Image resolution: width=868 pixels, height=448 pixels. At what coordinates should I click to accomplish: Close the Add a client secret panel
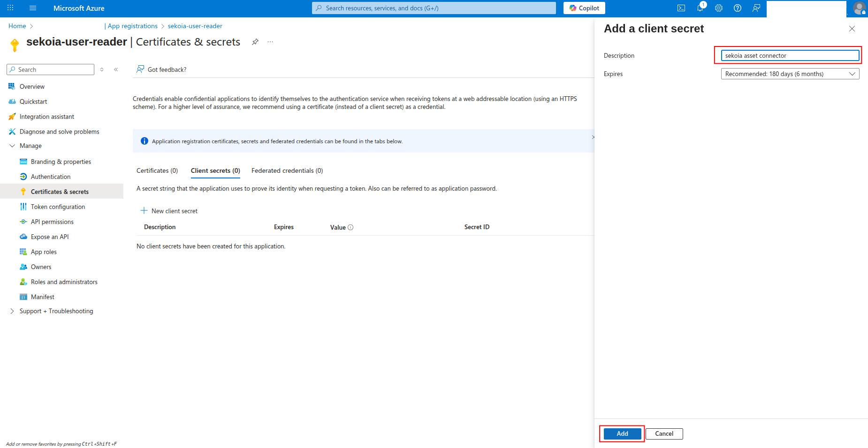pyautogui.click(x=852, y=29)
